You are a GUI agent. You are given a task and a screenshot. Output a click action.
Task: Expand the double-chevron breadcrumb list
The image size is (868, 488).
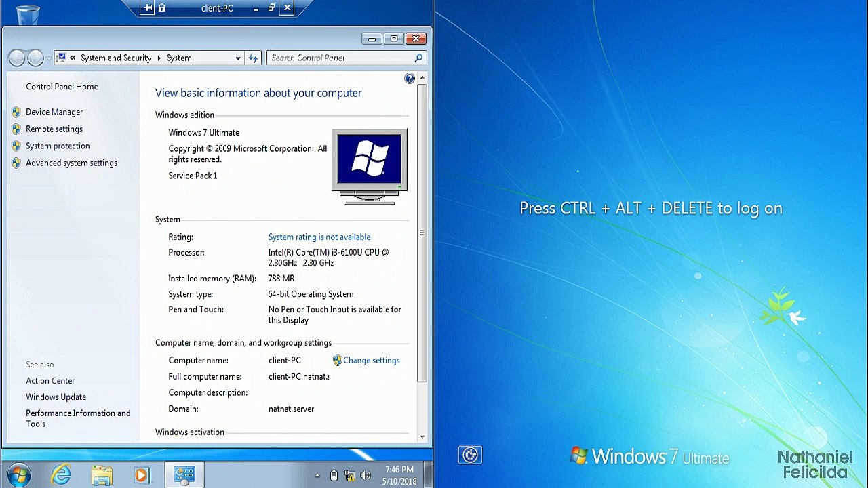pyautogui.click(x=73, y=58)
